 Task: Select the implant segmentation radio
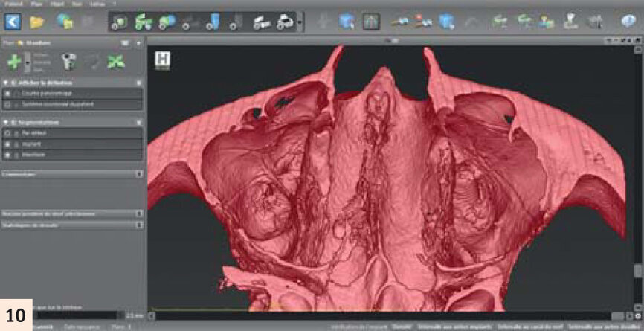(7, 144)
